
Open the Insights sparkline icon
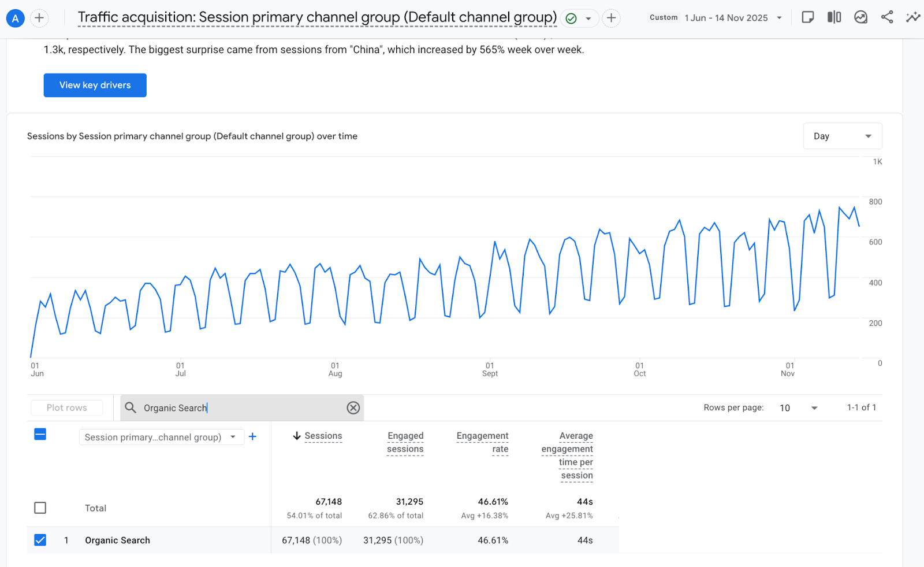[x=913, y=17]
